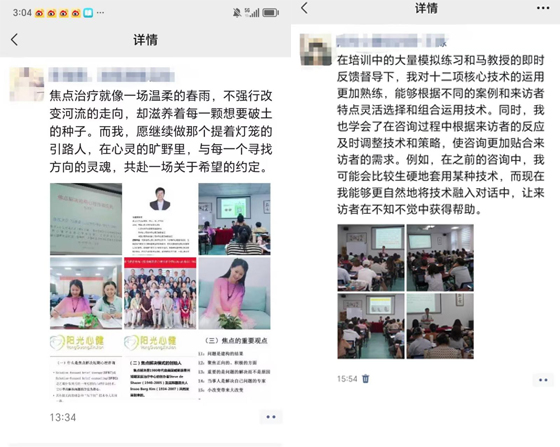Open the slide titled 焦点的重要观点
Screen dimensions: 560x447
click(234, 367)
